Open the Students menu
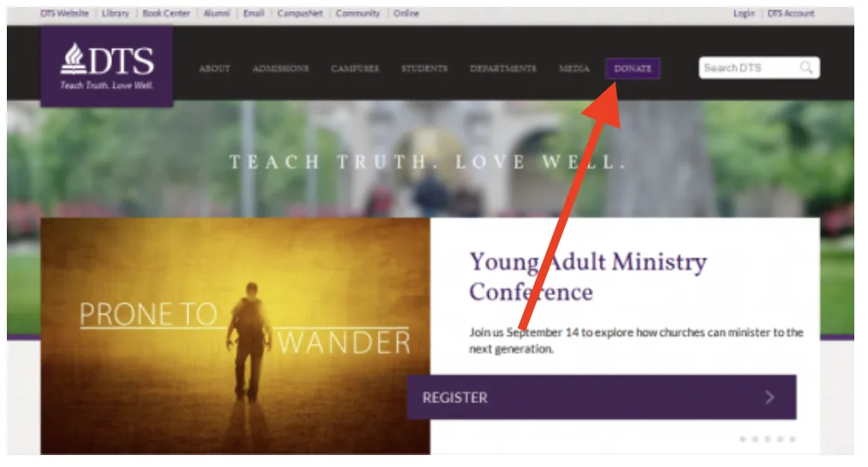The height and width of the screenshot is (467, 868). [425, 68]
